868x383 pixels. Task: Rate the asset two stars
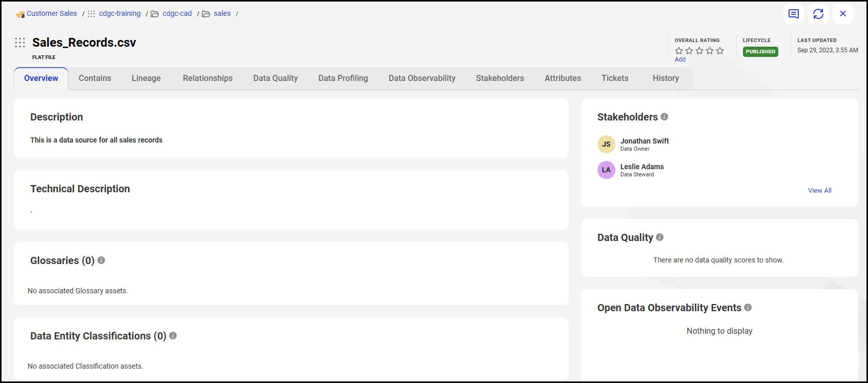click(x=689, y=50)
